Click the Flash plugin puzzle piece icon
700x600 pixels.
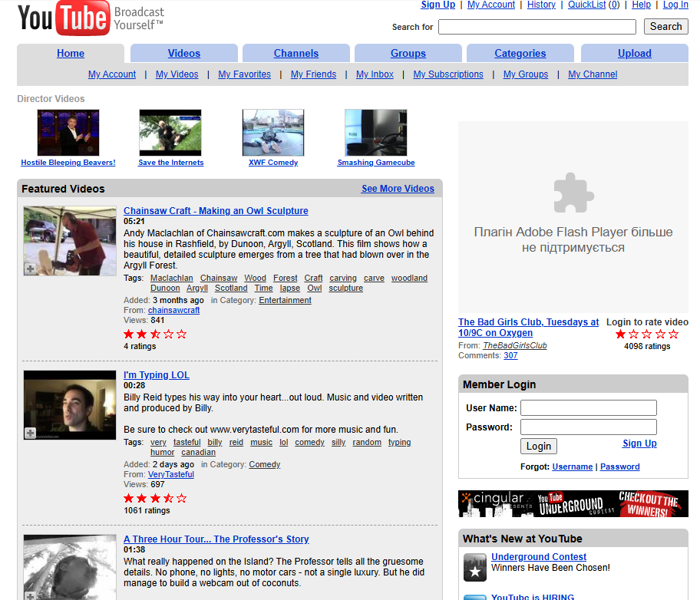pos(573,193)
